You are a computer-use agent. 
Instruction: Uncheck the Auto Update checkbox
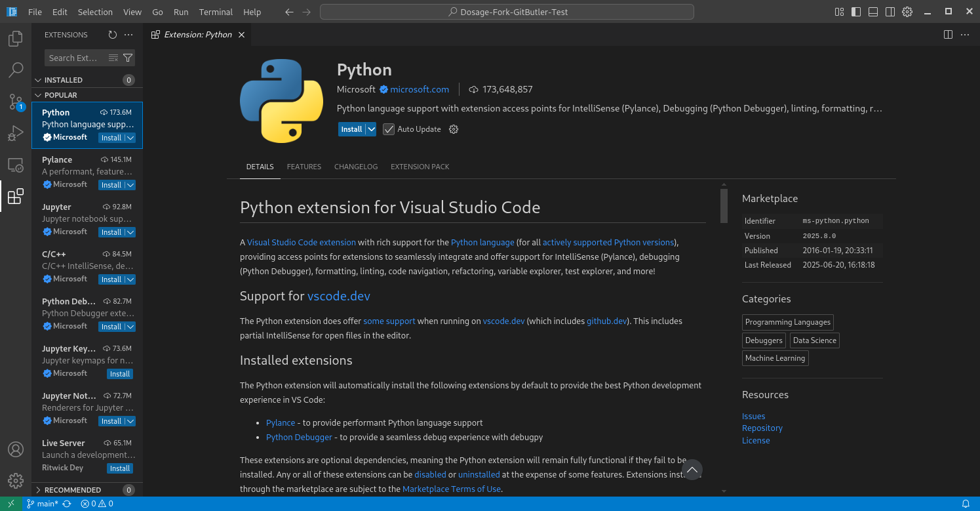click(x=389, y=129)
